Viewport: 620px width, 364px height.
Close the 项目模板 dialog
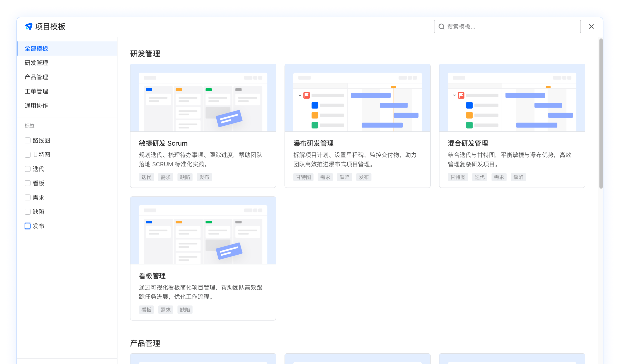591,27
